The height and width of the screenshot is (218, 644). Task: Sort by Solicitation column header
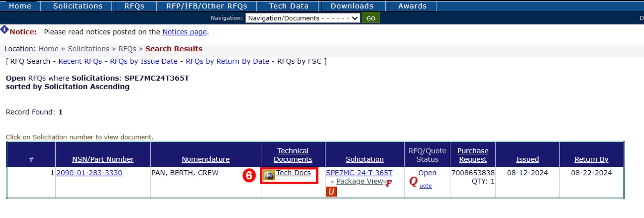tap(365, 159)
